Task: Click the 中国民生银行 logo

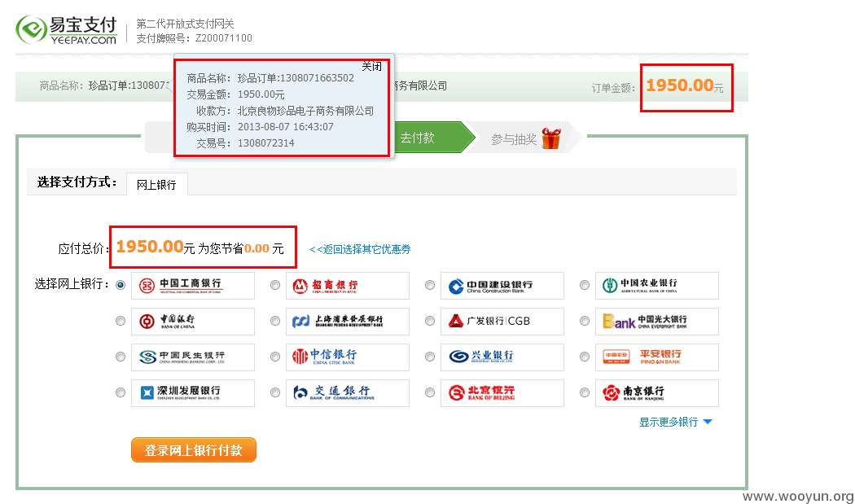Action: pos(193,357)
